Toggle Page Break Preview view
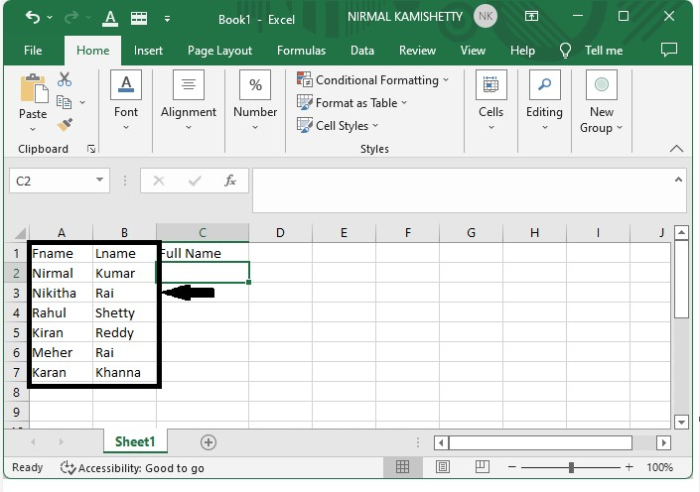 [x=481, y=467]
